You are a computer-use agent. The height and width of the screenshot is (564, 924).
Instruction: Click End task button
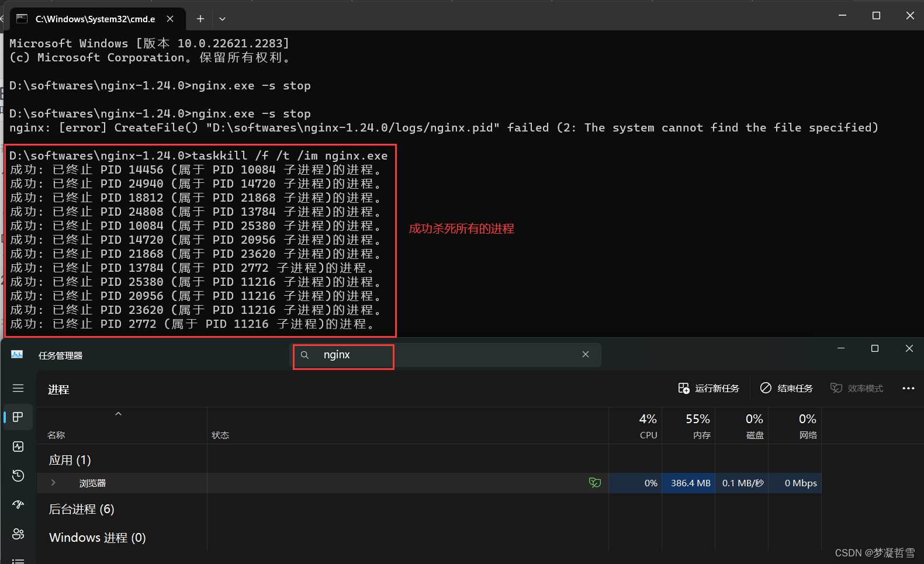pos(786,388)
